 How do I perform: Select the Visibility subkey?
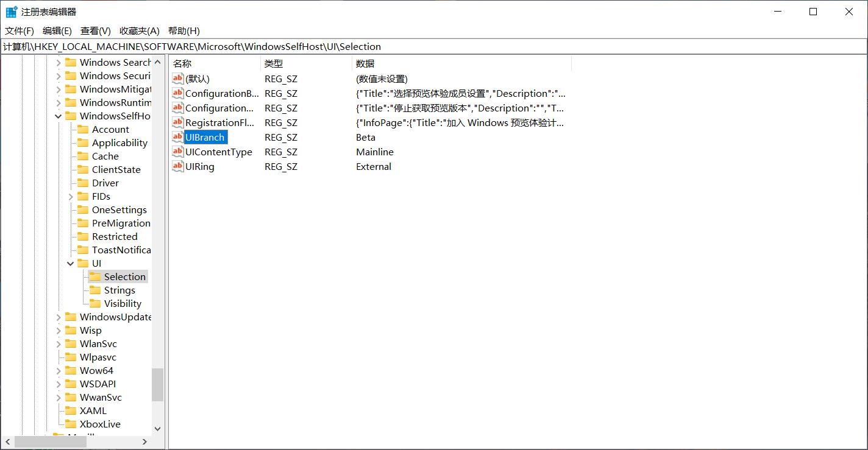click(x=122, y=303)
